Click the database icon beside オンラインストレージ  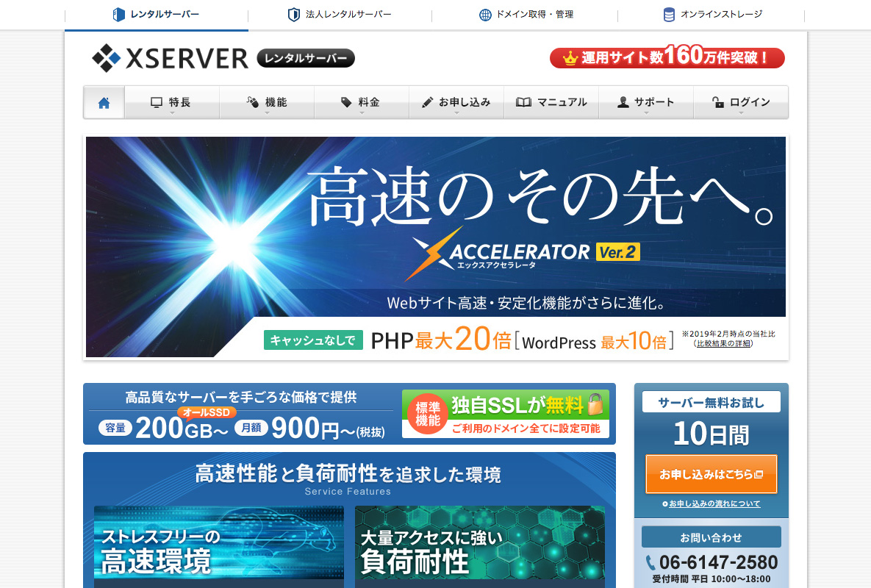tap(670, 15)
